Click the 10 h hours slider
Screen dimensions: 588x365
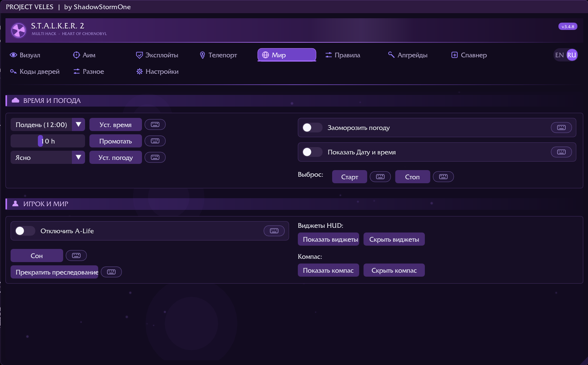48,141
